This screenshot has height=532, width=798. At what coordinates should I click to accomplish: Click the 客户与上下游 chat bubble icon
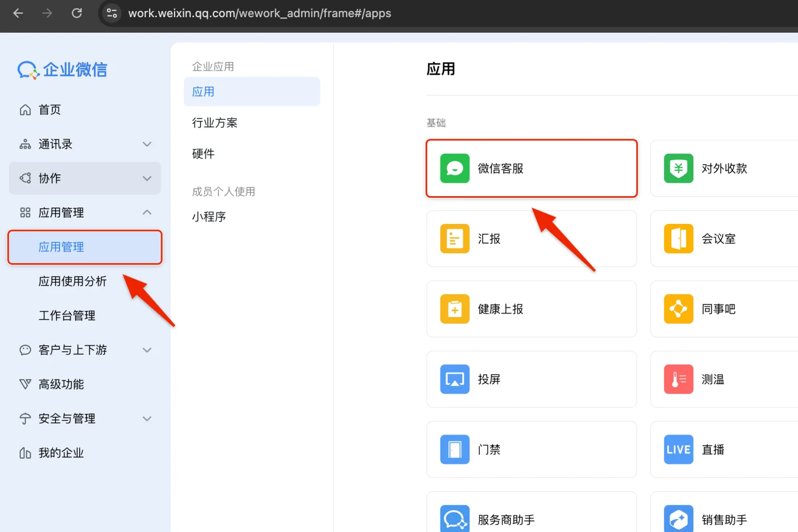click(x=25, y=350)
